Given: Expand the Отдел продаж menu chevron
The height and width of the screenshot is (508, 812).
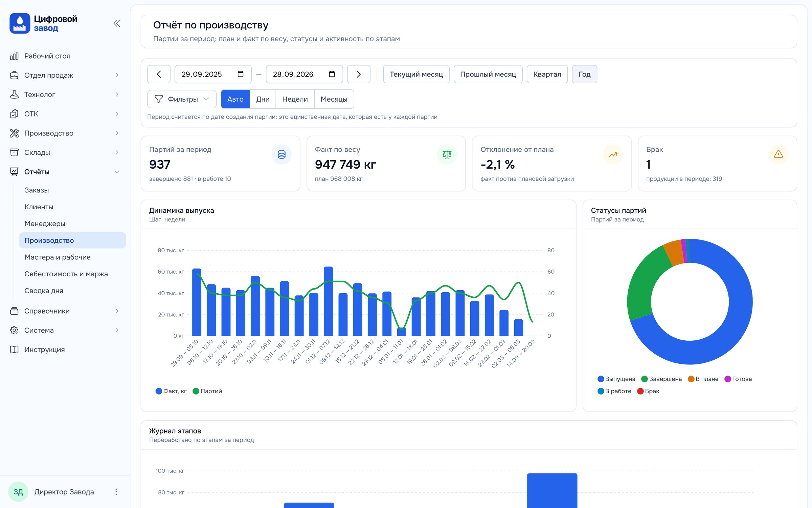Looking at the screenshot, I should pos(117,75).
